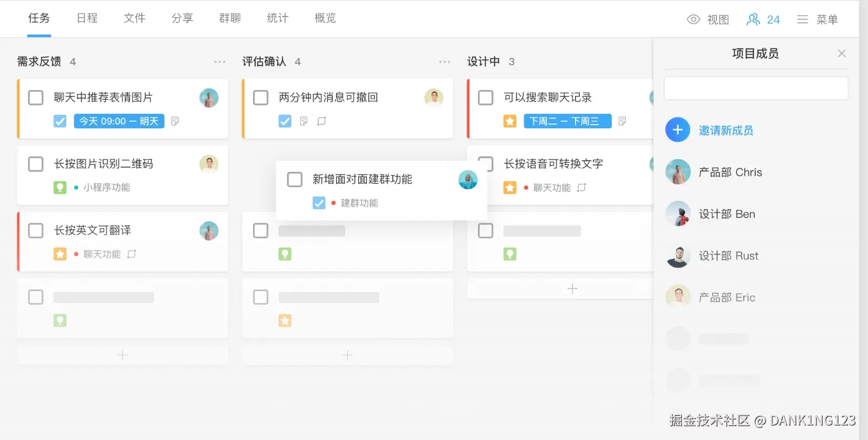The height and width of the screenshot is (440, 868).
Task: Click note icon on 可以搜索聊天记录 card
Action: (622, 121)
